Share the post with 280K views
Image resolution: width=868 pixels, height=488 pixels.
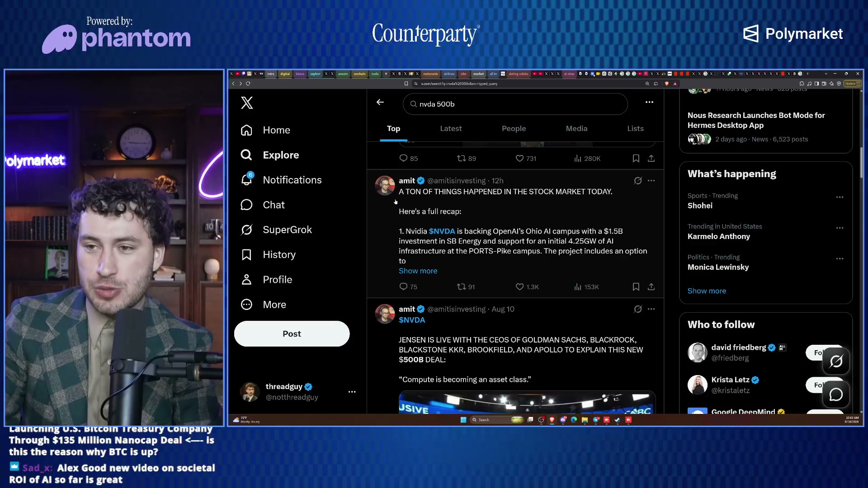click(x=651, y=159)
